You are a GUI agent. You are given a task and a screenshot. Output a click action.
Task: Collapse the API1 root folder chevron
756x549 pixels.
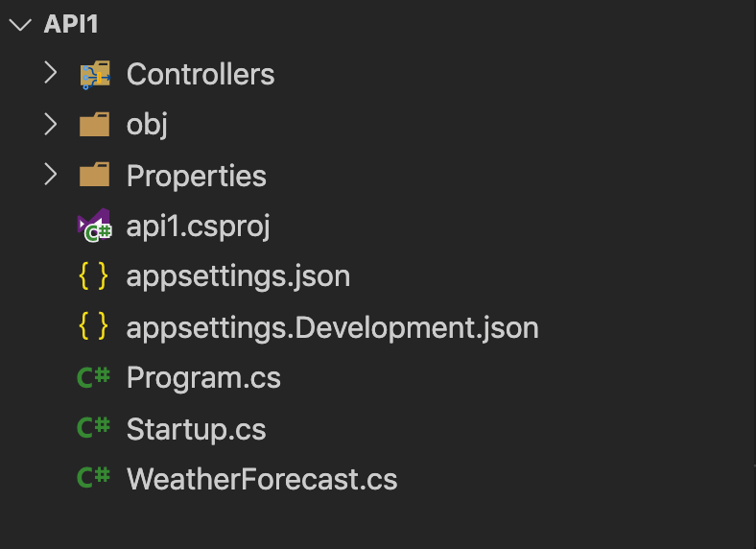19,25
